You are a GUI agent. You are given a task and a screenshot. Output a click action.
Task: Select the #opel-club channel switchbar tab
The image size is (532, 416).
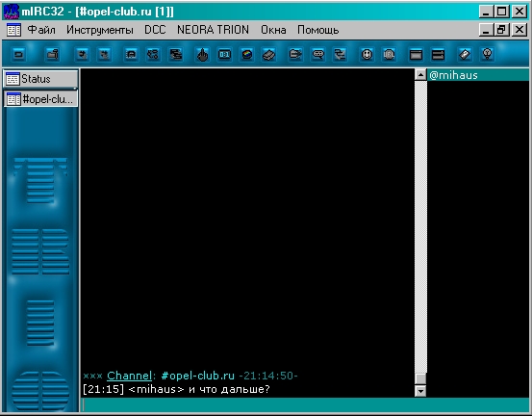point(40,99)
